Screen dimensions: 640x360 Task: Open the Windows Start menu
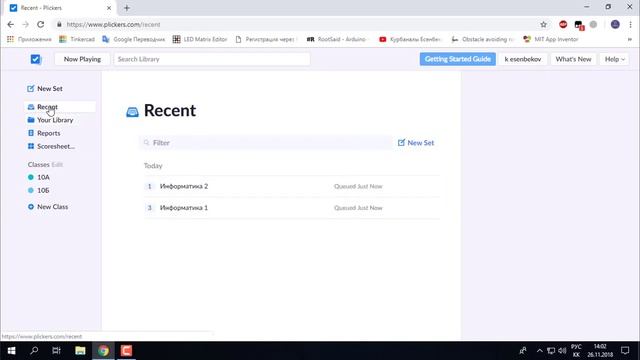[11, 351]
